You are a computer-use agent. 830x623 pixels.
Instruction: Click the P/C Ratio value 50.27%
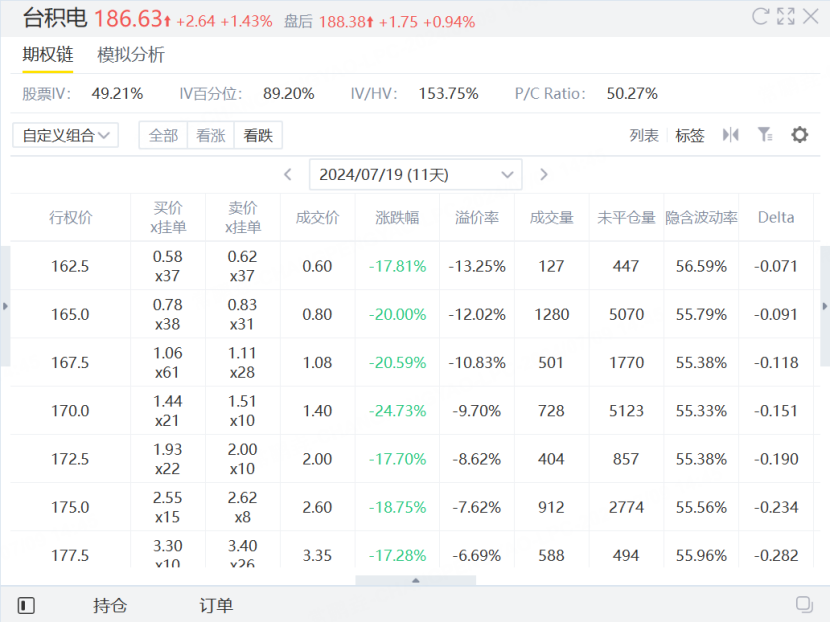tap(632, 94)
